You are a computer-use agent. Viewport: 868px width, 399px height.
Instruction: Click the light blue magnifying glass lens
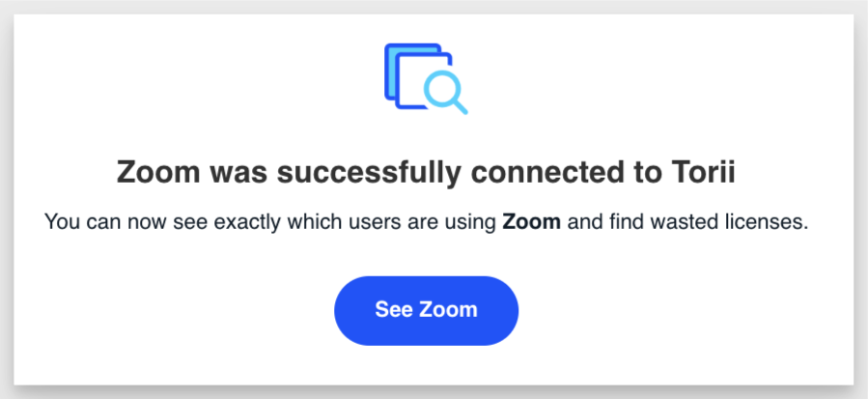[442, 89]
